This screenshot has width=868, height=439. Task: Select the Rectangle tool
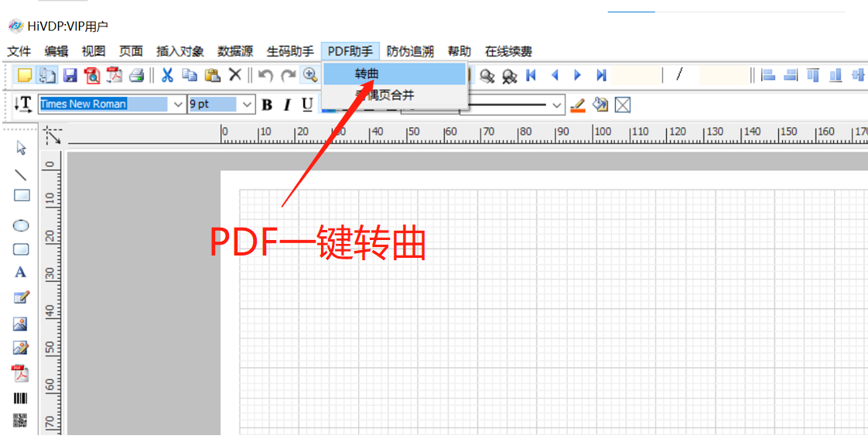pos(21,196)
